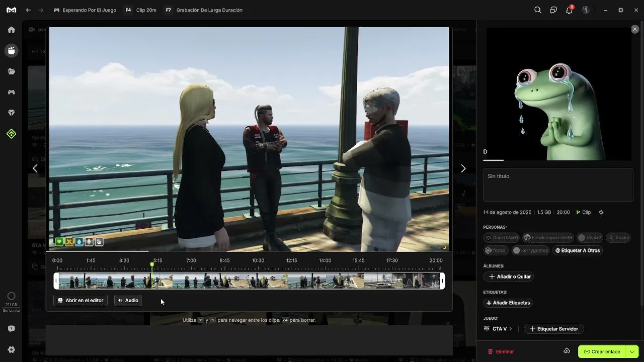The width and height of the screenshot is (644, 362).
Task: Click F7 Grabación De Larga Duración
Action: [x=203, y=10]
